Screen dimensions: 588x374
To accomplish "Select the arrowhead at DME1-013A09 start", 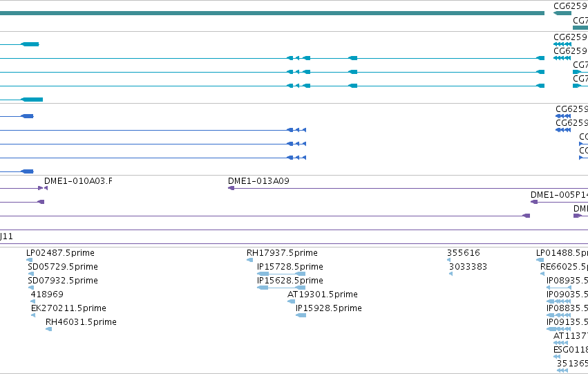I will point(231,188).
